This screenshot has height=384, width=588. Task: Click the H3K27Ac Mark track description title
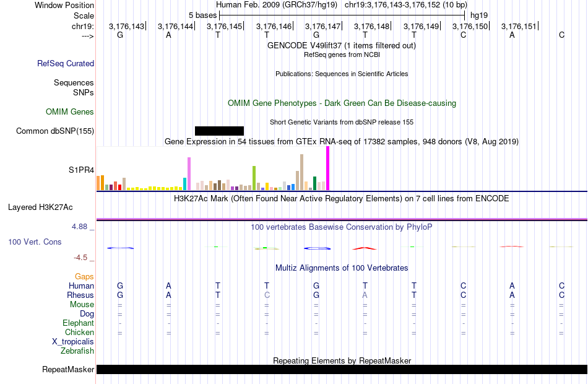(x=342, y=199)
